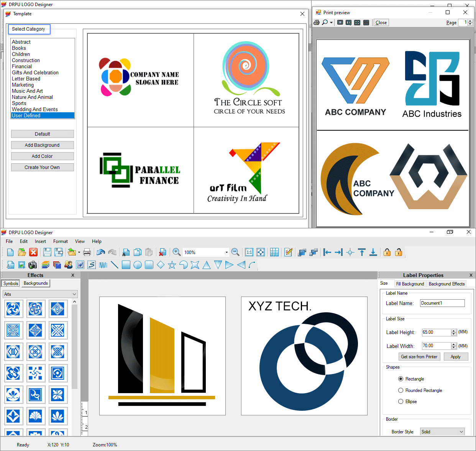Expand the Arts symbols category dropdown
Image resolution: width=476 pixels, height=451 pixels.
74,294
